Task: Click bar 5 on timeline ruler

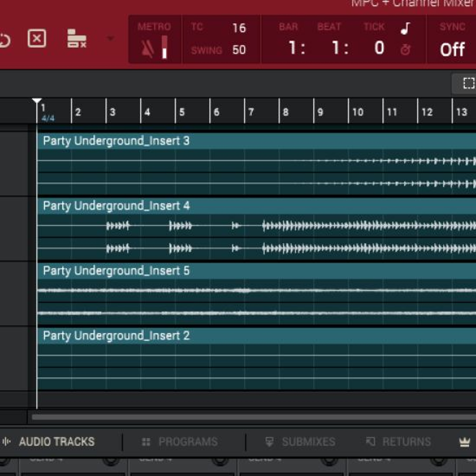Action: (182, 112)
